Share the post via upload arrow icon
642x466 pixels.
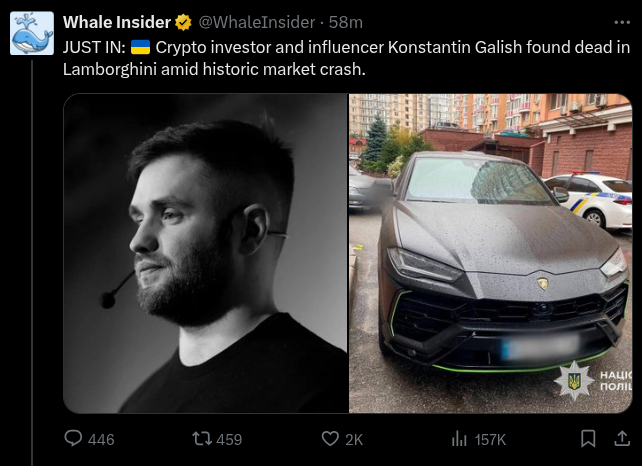click(x=623, y=439)
